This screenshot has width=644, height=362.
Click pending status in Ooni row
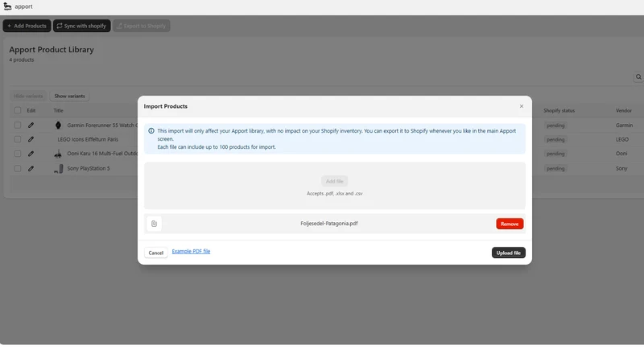pos(555,154)
